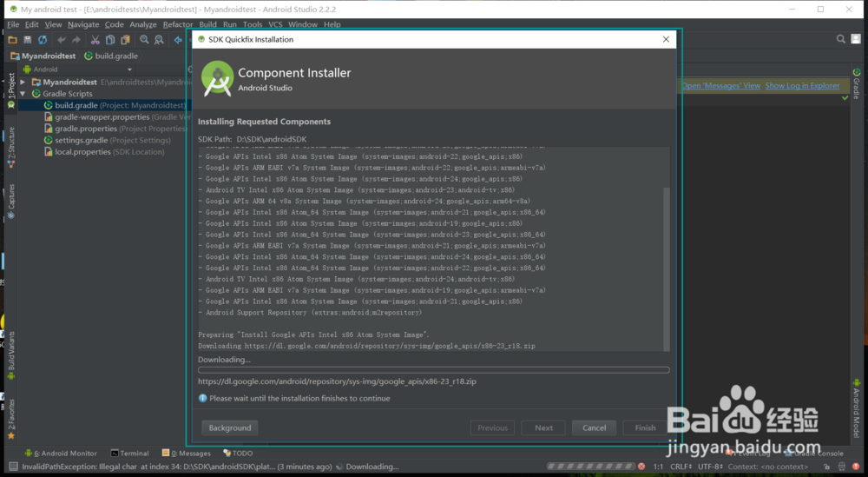Click the Back navigation arrow icon
868x477 pixels.
pos(178,40)
